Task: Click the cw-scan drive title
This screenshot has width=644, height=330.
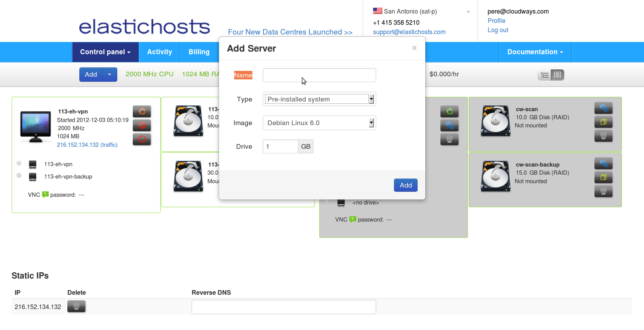Action: (x=527, y=109)
